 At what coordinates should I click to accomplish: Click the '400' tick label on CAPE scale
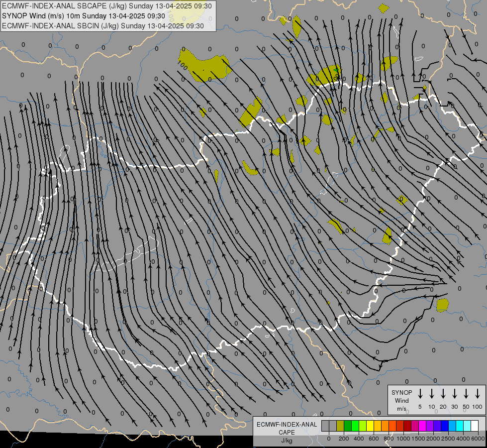pos(359,439)
